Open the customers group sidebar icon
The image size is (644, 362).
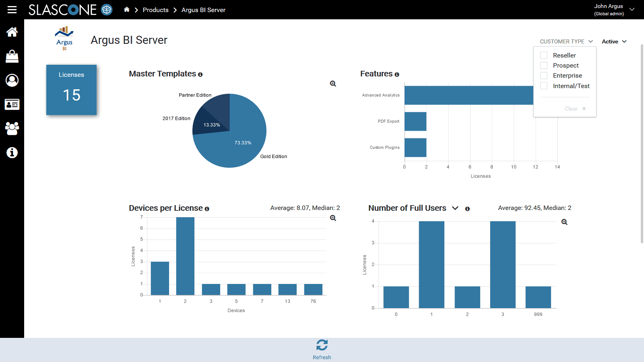[x=12, y=129]
